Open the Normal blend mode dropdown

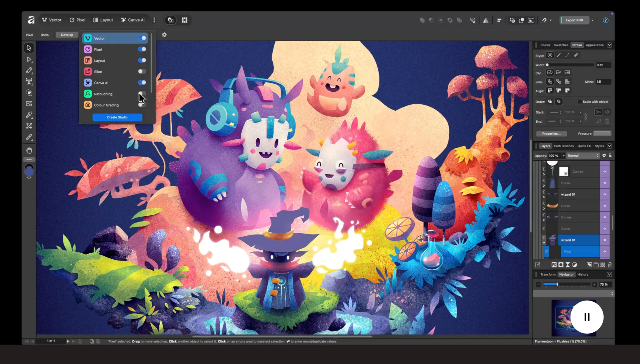pyautogui.click(x=583, y=155)
